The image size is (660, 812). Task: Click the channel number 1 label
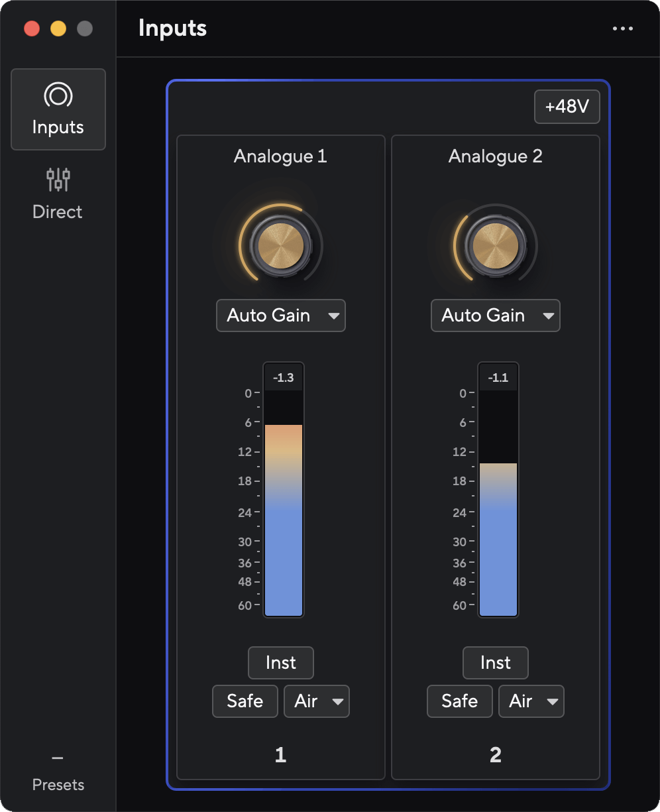280,755
